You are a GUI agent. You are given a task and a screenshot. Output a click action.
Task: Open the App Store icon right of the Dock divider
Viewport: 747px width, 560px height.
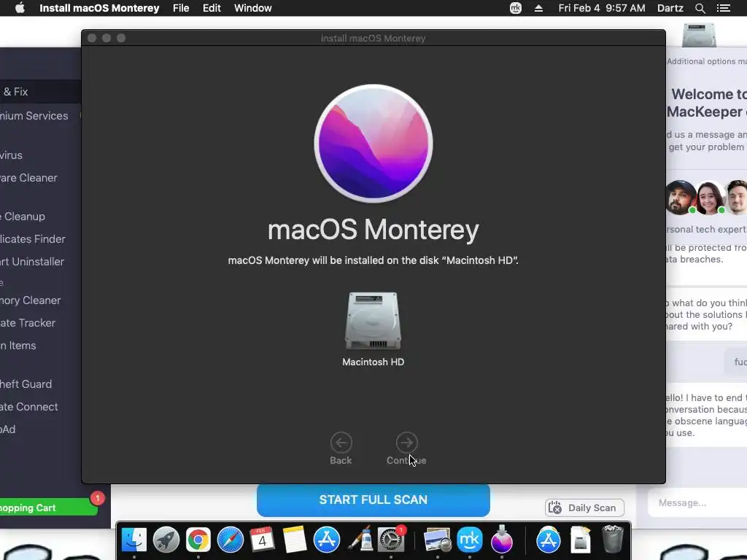pos(549,540)
